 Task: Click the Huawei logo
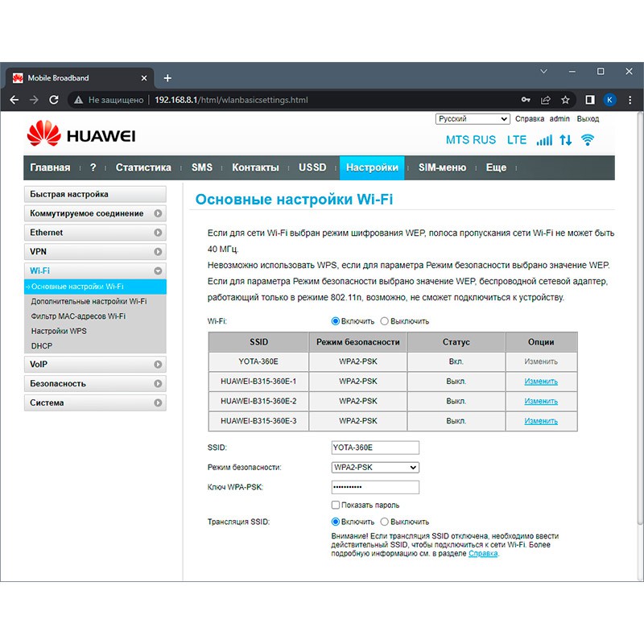pos(81,135)
